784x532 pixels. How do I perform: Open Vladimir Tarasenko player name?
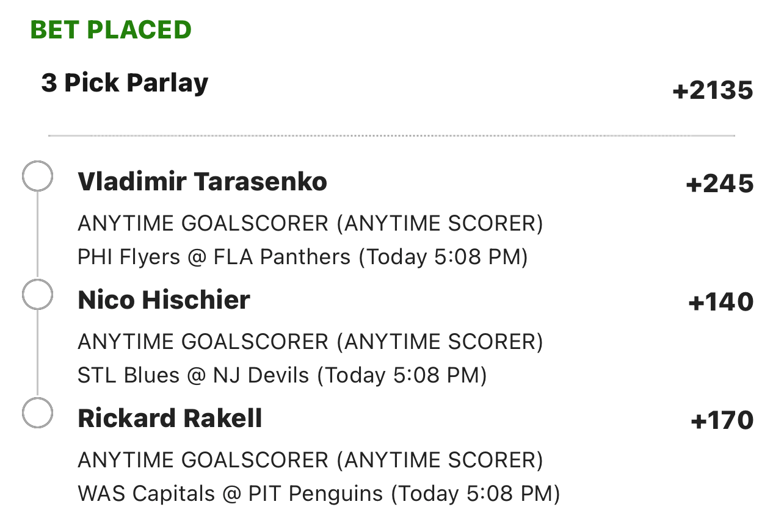click(202, 182)
